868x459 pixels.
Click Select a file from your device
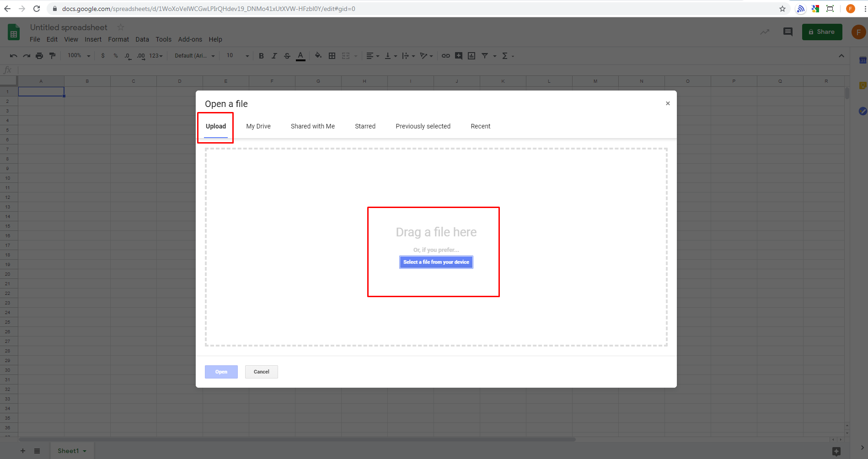point(436,262)
